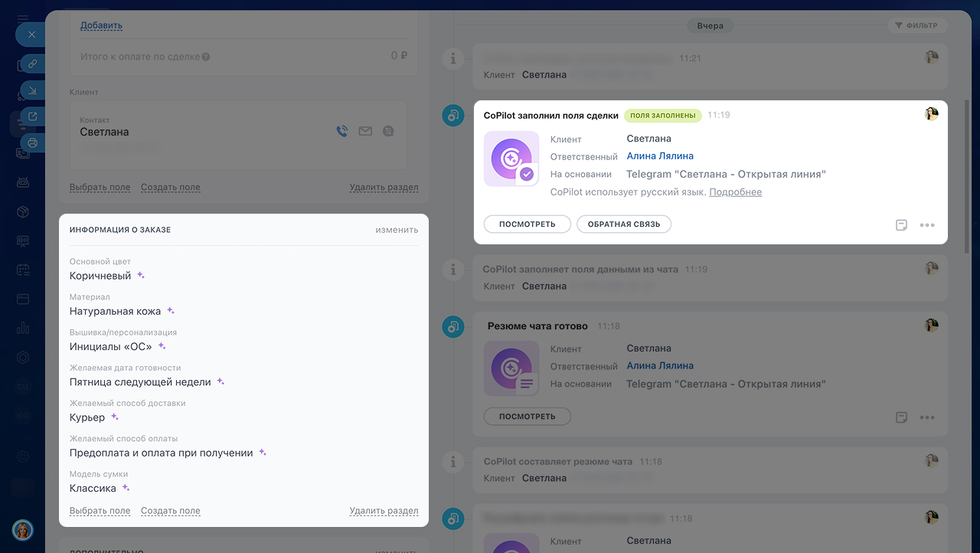Click AI sparkle icon next to Коричневый
The image size is (980, 553).
pos(141,276)
